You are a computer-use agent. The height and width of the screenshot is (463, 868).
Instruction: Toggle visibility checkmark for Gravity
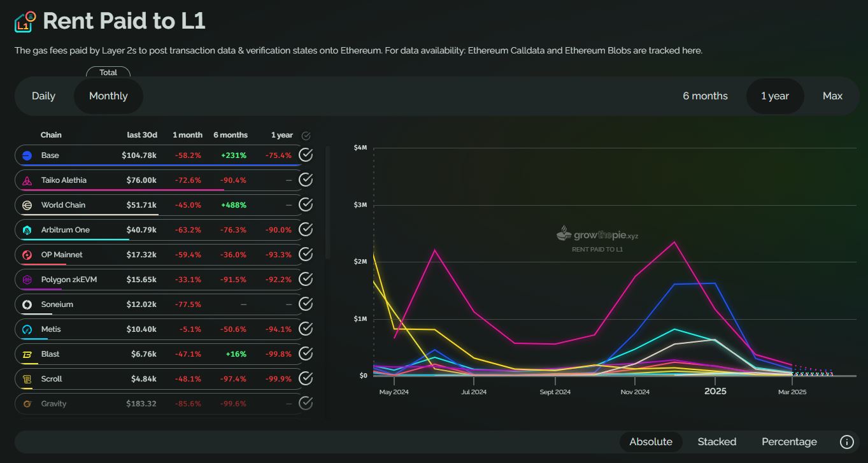click(x=305, y=403)
